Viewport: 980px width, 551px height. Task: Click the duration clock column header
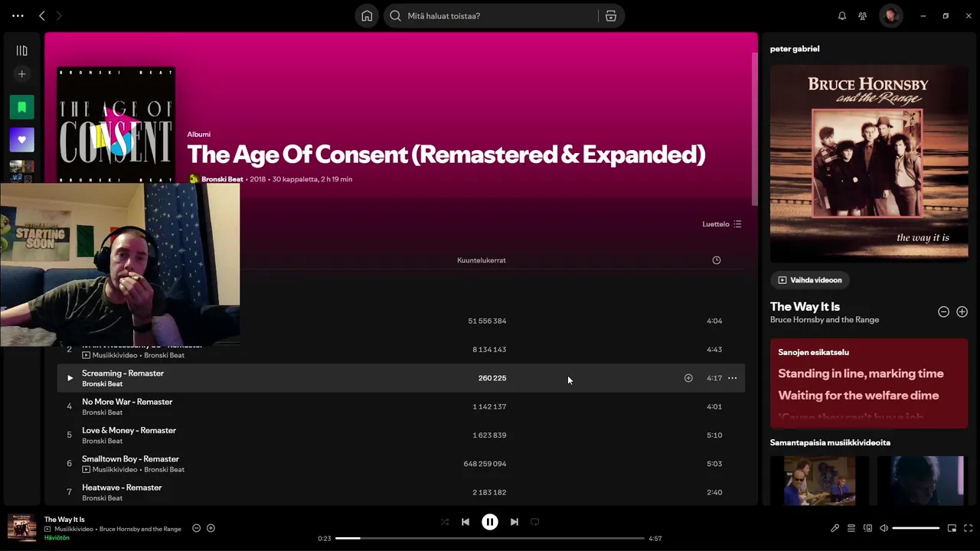click(717, 260)
